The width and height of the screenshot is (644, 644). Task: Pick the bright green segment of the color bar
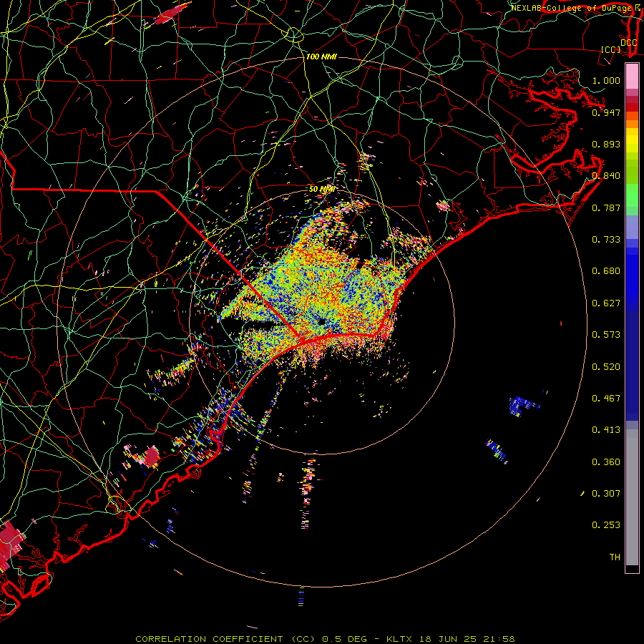pos(632,195)
